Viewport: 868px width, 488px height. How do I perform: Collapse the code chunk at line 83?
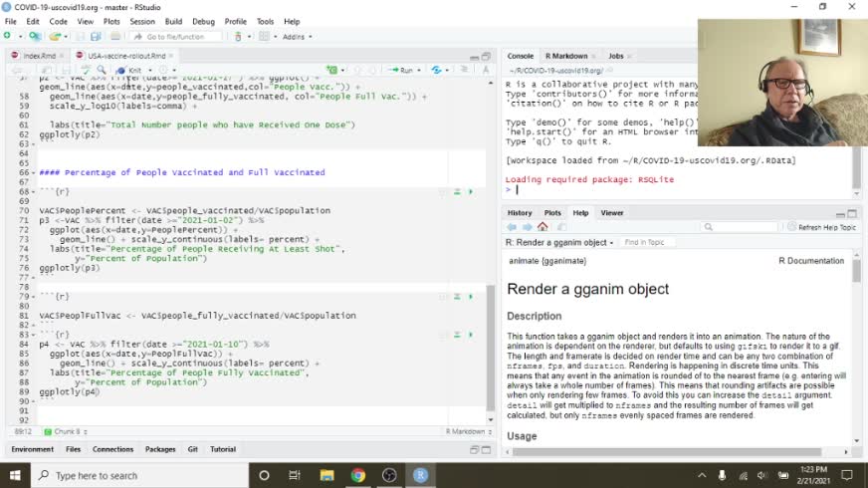[x=34, y=335]
